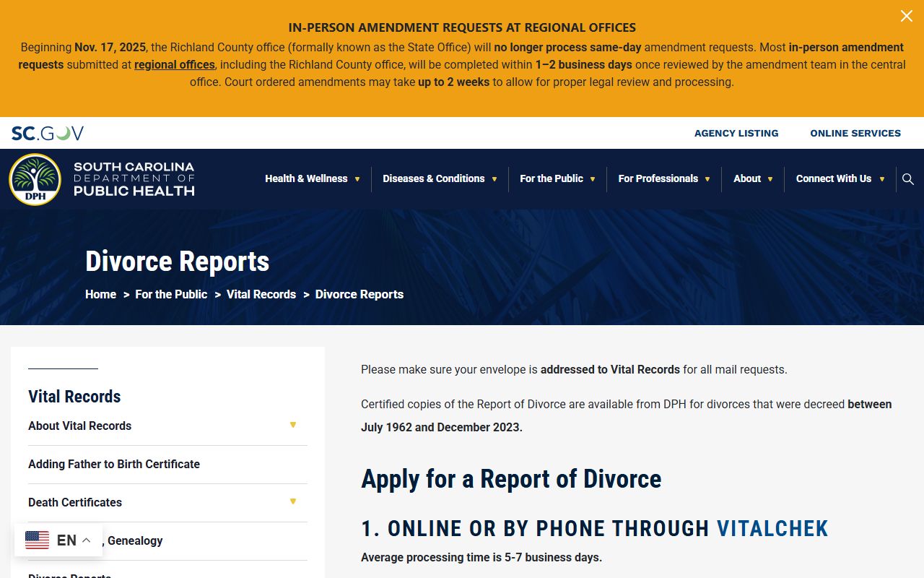Image resolution: width=924 pixels, height=578 pixels.
Task: Click the US flag language icon
Action: pyautogui.click(x=38, y=540)
